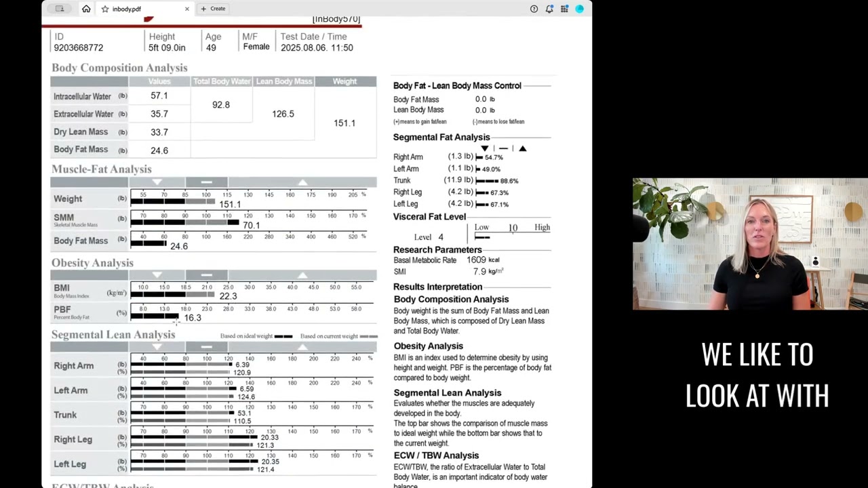Click the Body Composition Analysis heading
This screenshot has height=488, width=868.
[x=119, y=68]
